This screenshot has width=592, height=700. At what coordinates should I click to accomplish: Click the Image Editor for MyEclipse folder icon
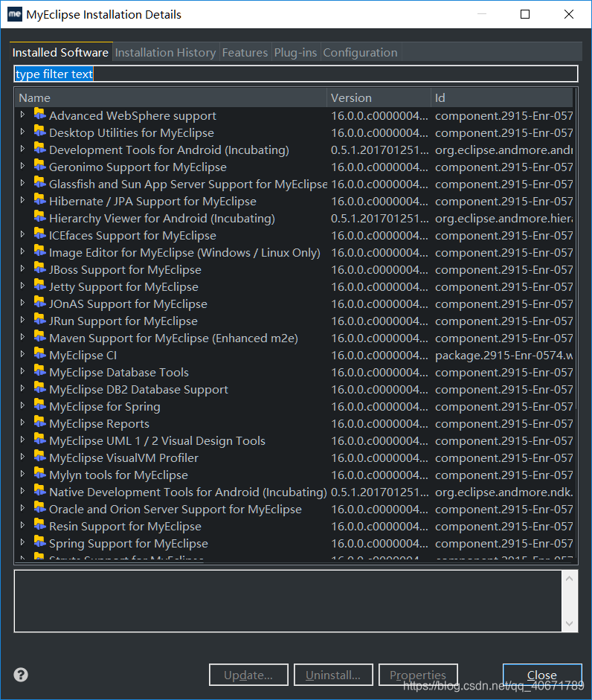click(x=39, y=251)
